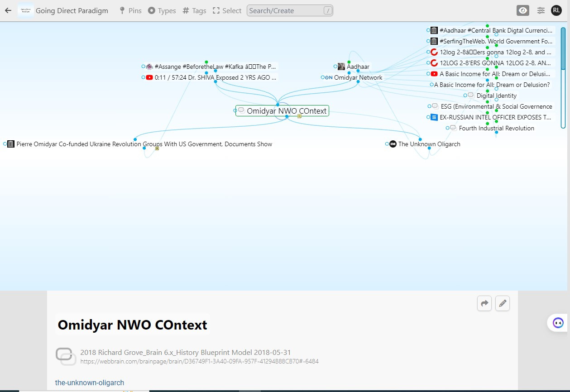Select The Unknown Oligarch thought
The image size is (570, 392).
click(429, 144)
